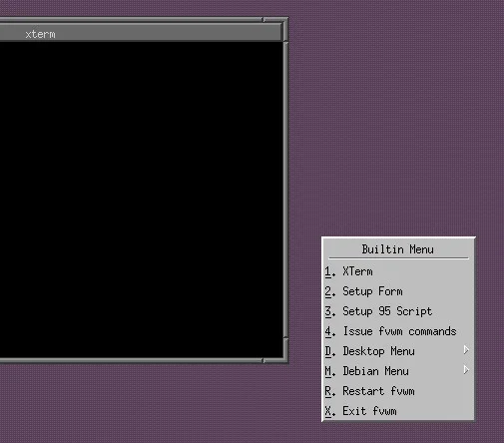
Task: Click the xterm window's bottom border
Action: pyautogui.click(x=132, y=361)
